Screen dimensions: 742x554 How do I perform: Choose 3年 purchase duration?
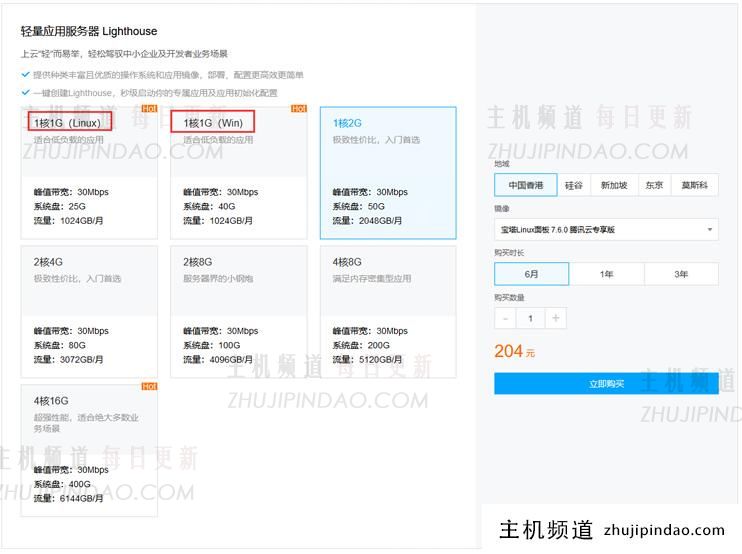pos(681,274)
